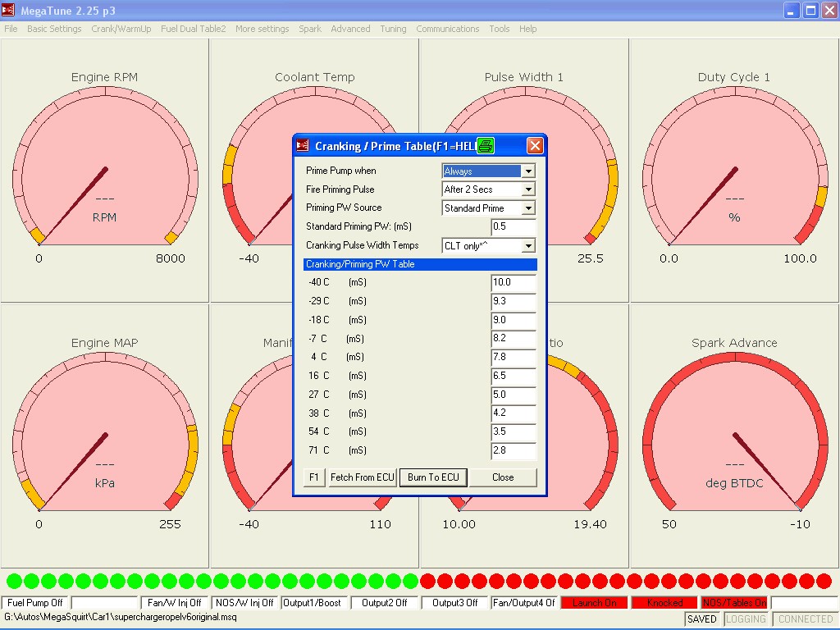Open the Advanced menu
This screenshot has width=840, height=630.
(350, 29)
